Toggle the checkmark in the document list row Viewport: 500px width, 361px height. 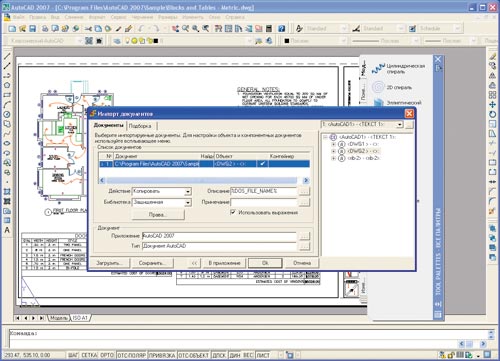263,164
